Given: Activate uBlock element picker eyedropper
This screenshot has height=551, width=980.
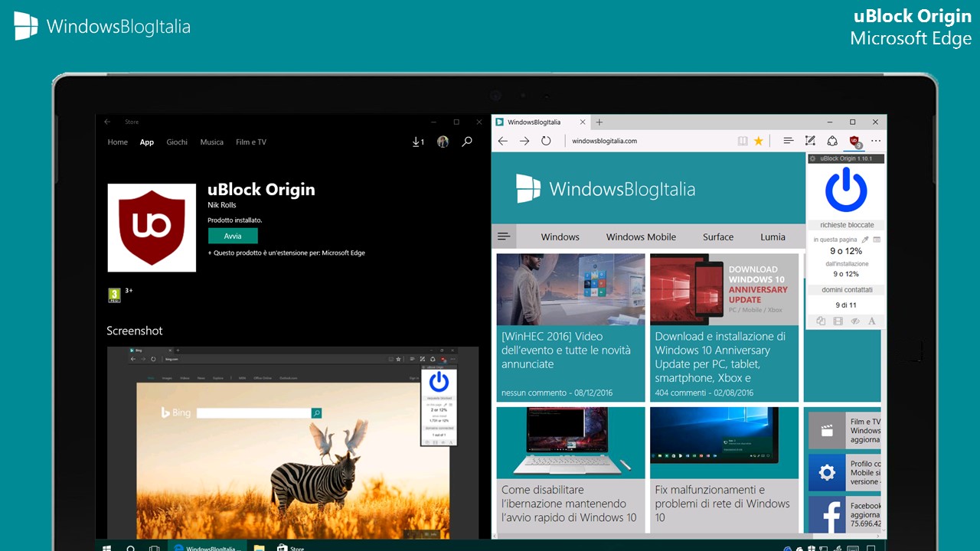Looking at the screenshot, I should [865, 240].
